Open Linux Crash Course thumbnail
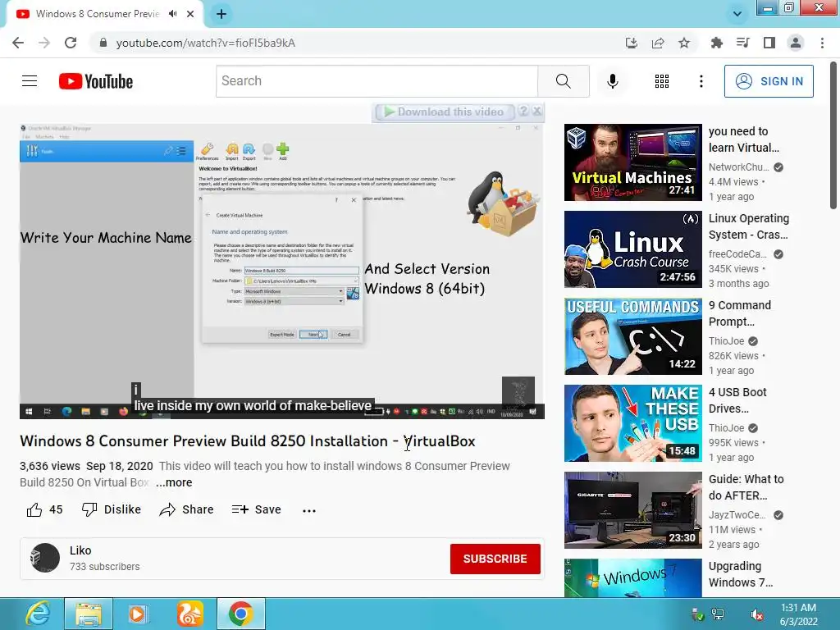The image size is (840, 630). (x=632, y=249)
